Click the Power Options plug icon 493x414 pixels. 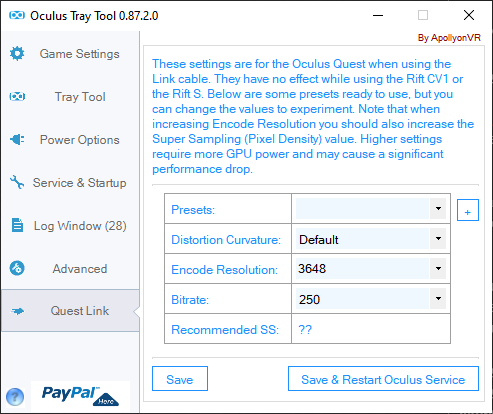click(17, 139)
